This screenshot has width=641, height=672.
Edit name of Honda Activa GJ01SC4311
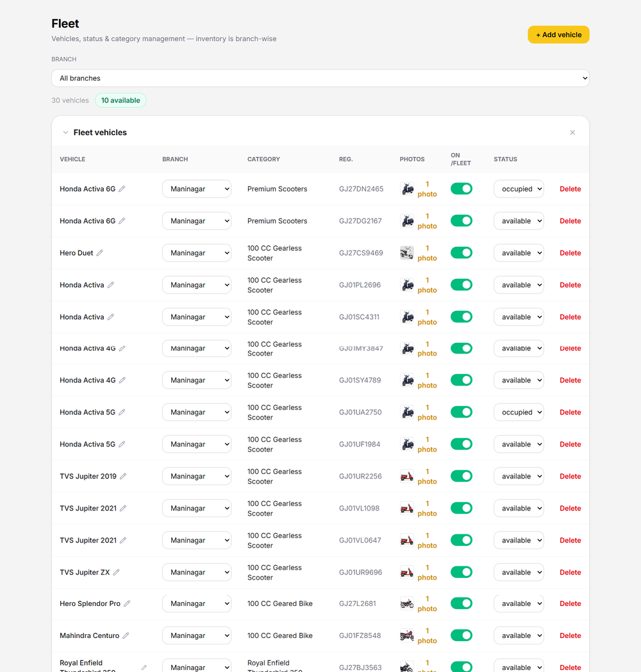(x=111, y=317)
